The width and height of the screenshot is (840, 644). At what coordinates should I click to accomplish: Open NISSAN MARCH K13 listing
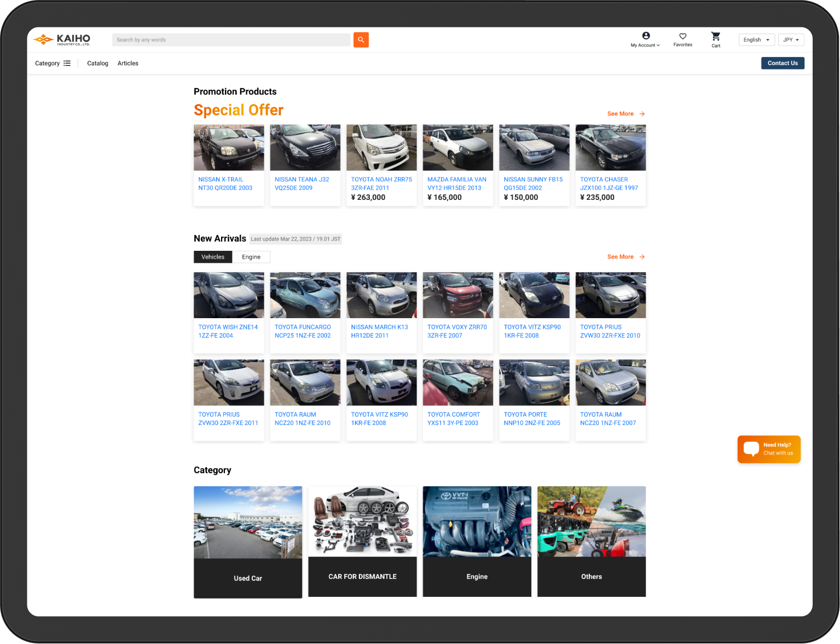click(x=379, y=331)
